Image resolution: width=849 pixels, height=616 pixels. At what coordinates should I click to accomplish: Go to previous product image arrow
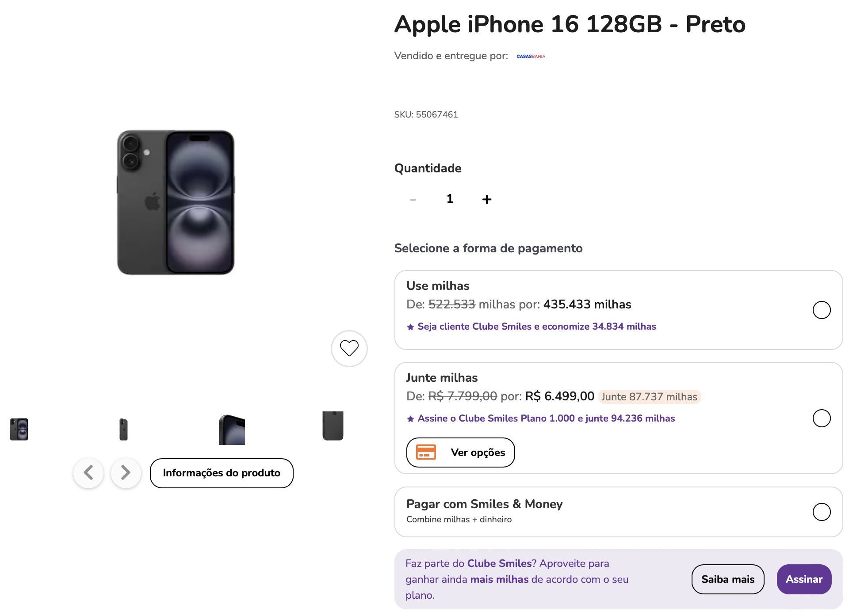click(x=88, y=472)
